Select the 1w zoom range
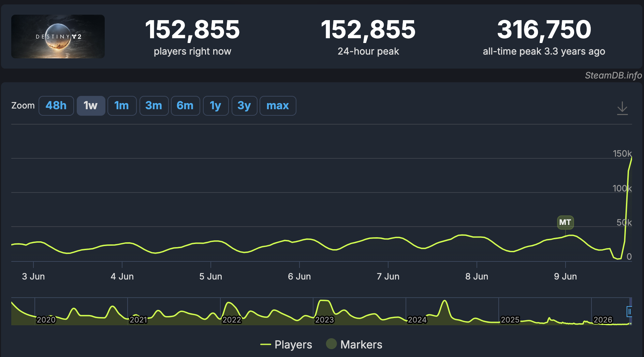The height and width of the screenshot is (357, 644). point(91,106)
